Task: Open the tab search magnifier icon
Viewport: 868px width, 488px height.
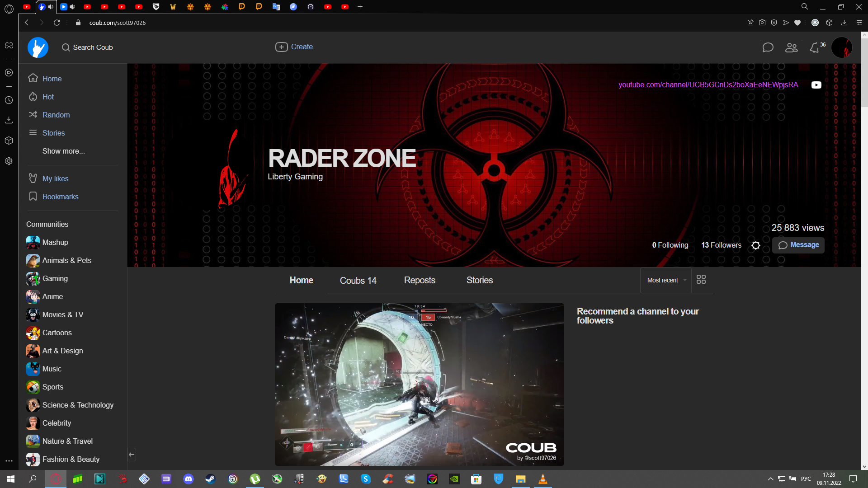Action: pos(805,7)
